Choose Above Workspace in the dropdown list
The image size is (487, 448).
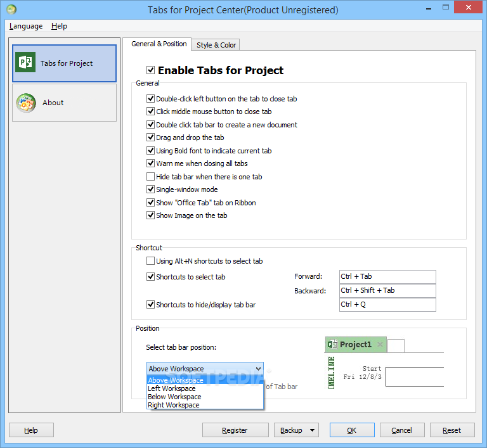(x=205, y=380)
